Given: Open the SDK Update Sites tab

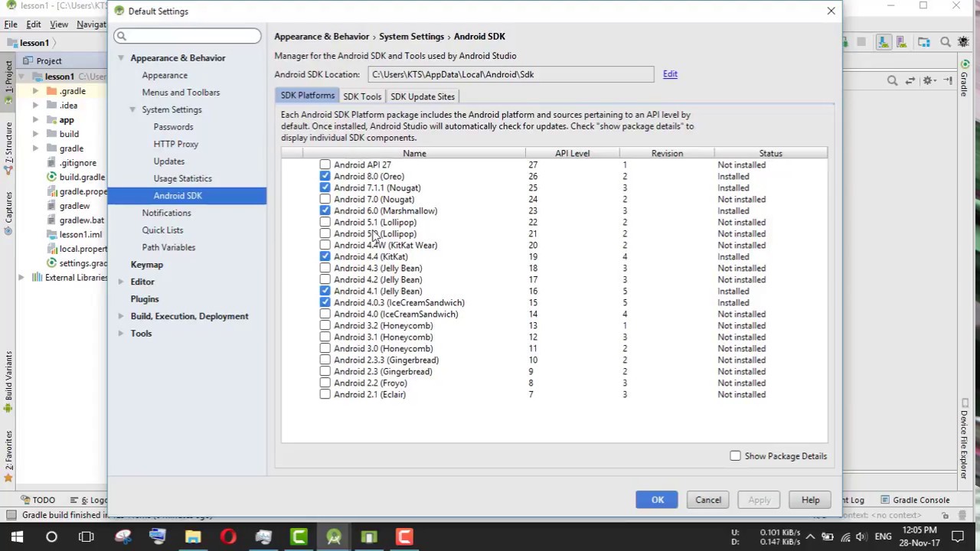Looking at the screenshot, I should pyautogui.click(x=423, y=96).
